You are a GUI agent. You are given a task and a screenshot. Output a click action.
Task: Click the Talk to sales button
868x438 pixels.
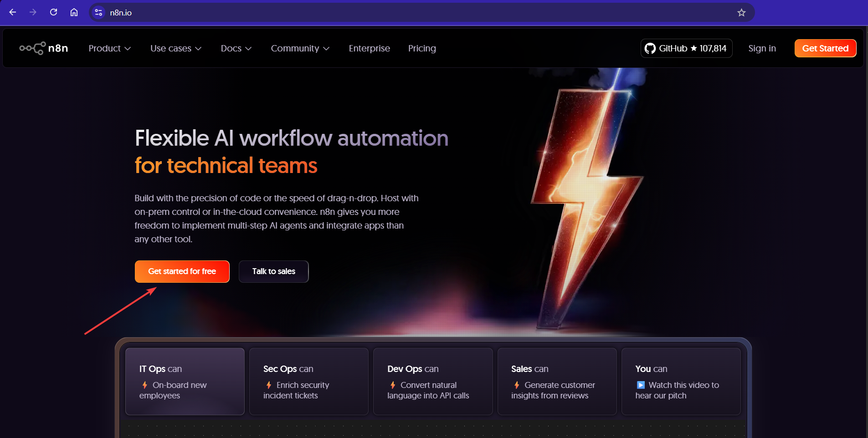[273, 271]
